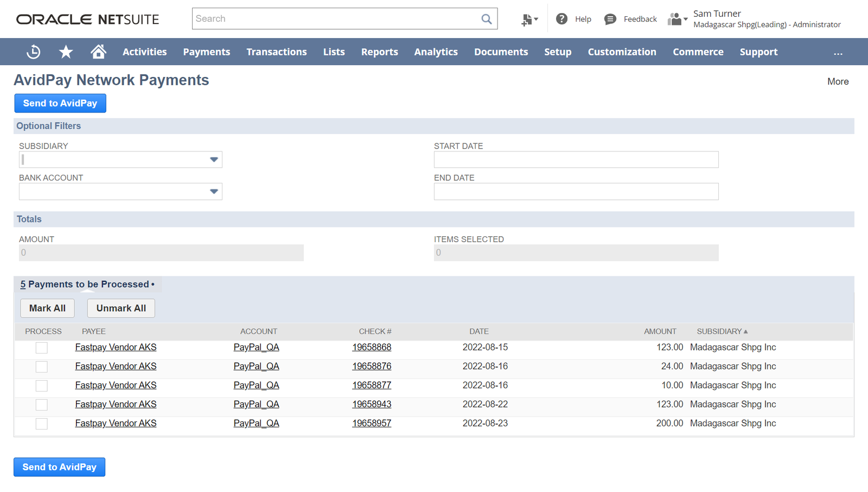
Task: Open Fastpay Vendor AKS payee dated 2022-08-23
Action: 116,423
